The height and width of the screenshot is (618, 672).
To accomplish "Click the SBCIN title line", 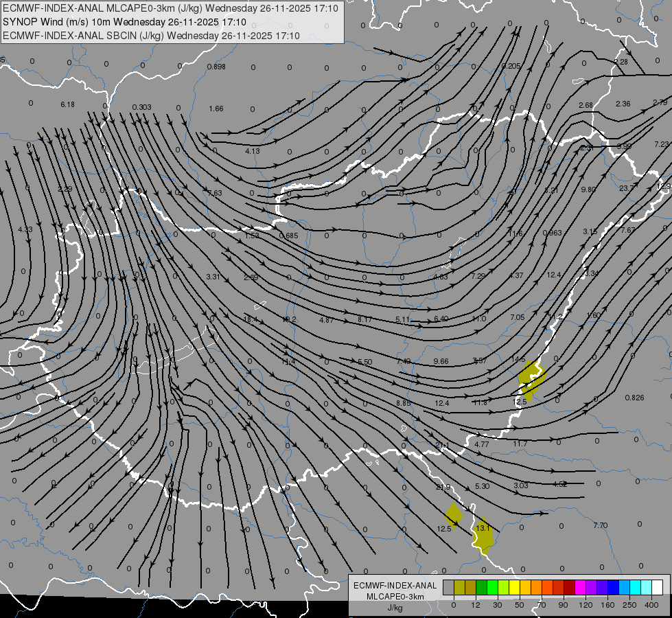I will (151, 36).
